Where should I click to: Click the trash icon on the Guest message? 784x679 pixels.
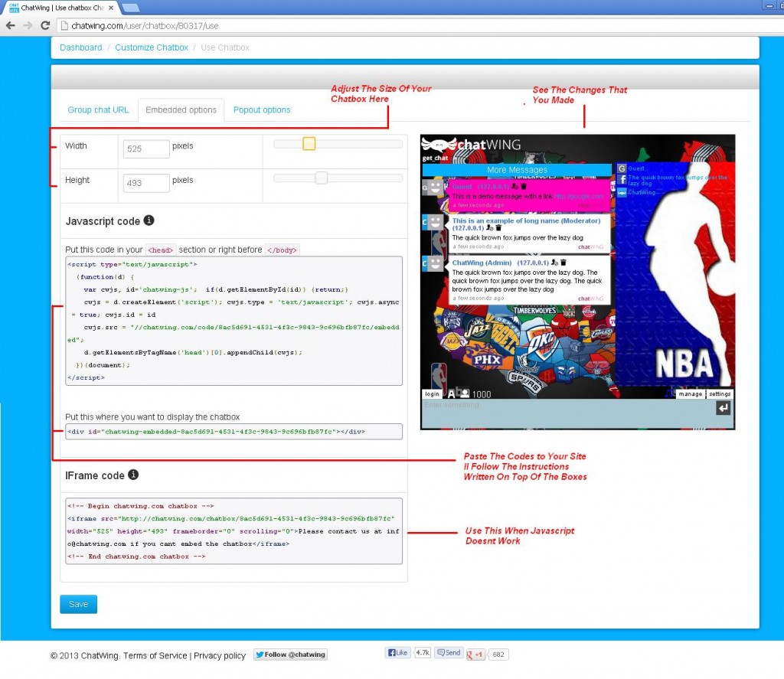point(524,187)
